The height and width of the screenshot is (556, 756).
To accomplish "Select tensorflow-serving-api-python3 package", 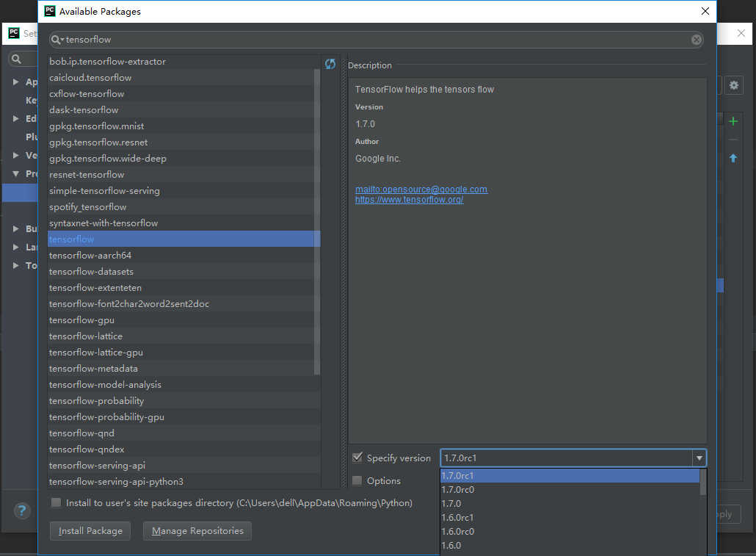I will pyautogui.click(x=183, y=482).
